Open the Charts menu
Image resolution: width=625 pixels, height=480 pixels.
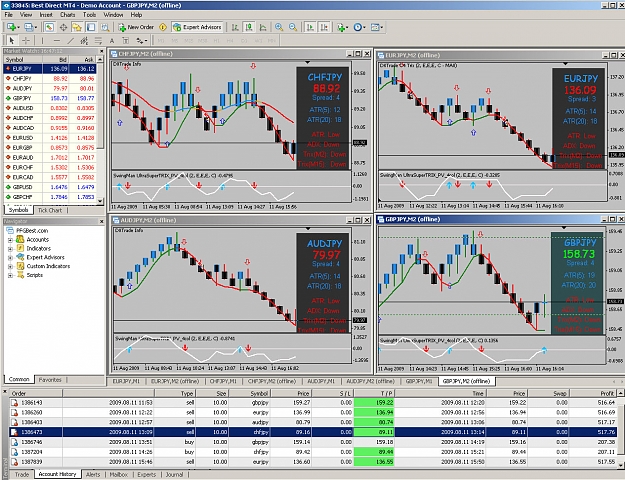pos(67,15)
